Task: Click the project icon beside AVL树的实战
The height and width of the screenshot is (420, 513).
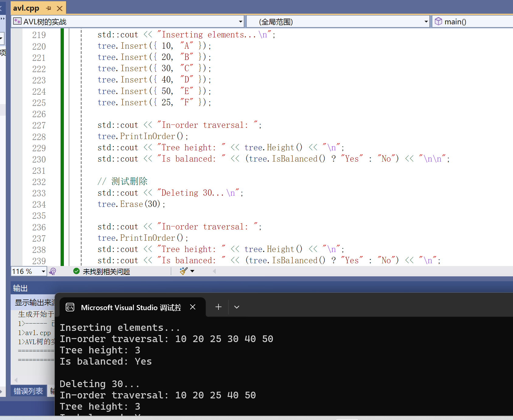Action: pyautogui.click(x=17, y=21)
